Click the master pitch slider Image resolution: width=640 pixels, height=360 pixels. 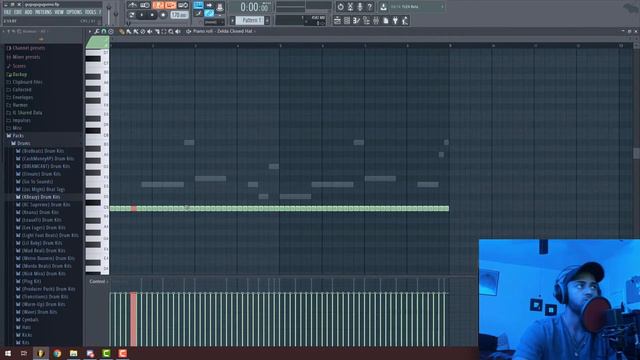(x=116, y=13)
